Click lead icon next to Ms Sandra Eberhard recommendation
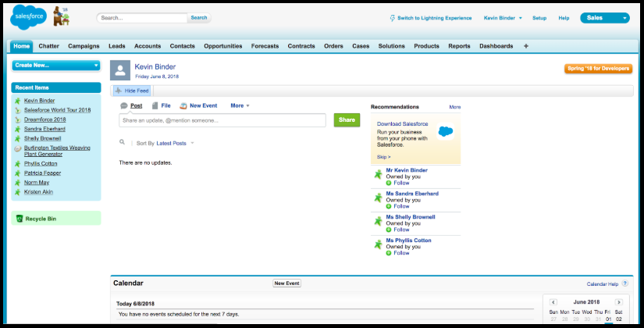The height and width of the screenshot is (328, 644). [378, 198]
